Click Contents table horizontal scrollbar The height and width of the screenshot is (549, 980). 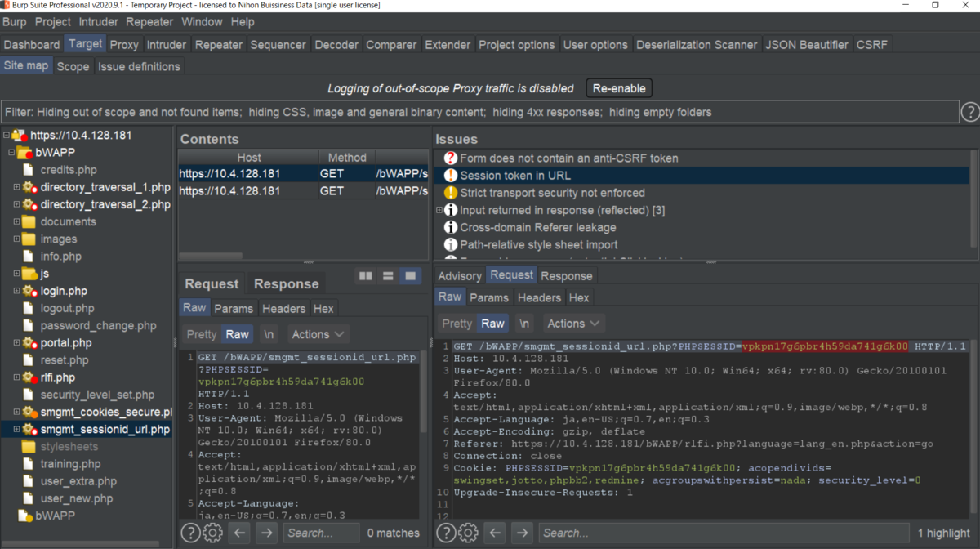click(x=211, y=256)
